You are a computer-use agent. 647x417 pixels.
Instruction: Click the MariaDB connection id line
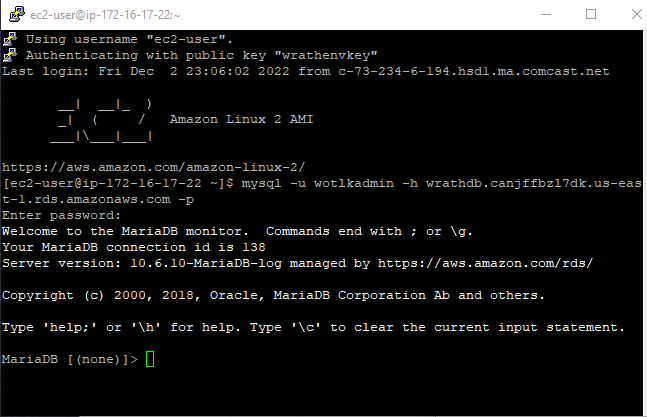[x=132, y=247]
